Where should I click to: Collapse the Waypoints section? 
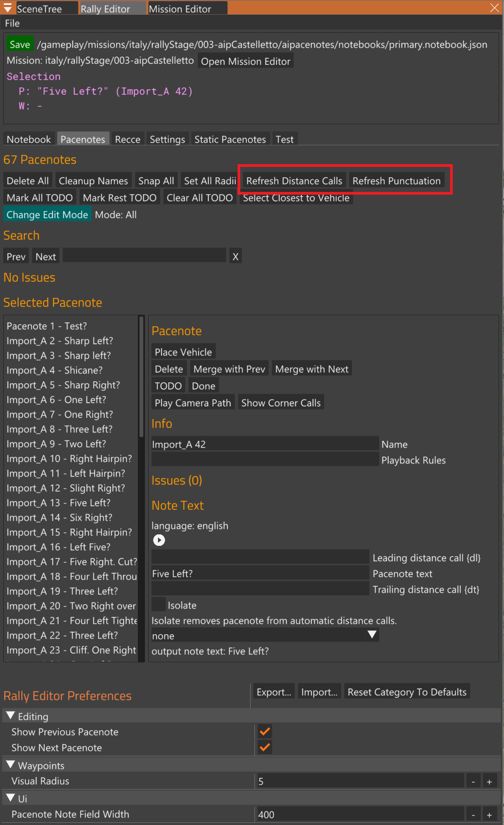(10, 765)
